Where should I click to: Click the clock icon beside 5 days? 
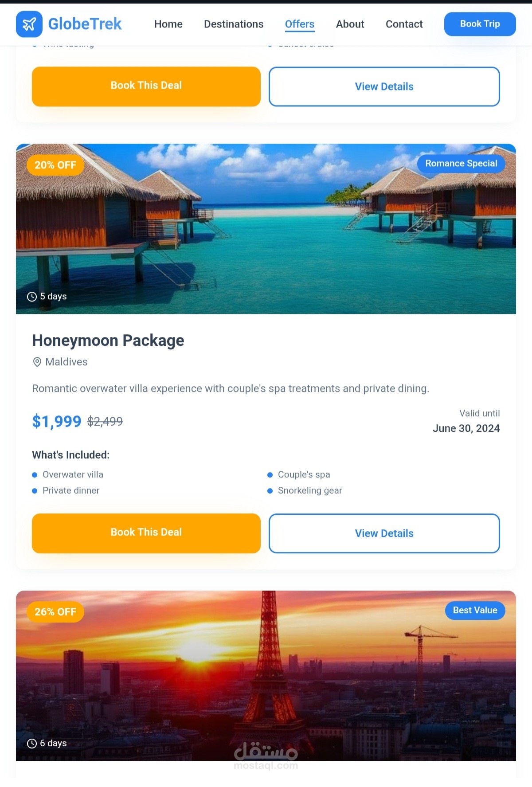pos(32,297)
